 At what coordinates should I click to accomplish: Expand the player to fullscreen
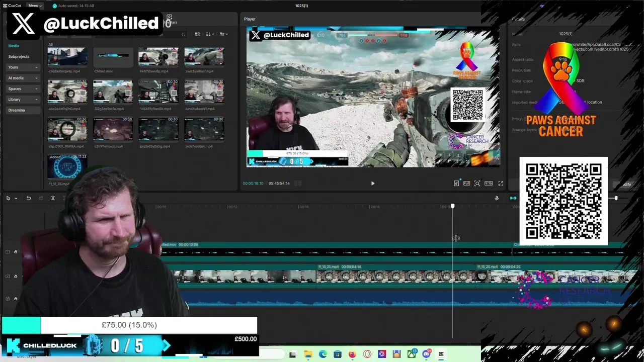tap(501, 184)
